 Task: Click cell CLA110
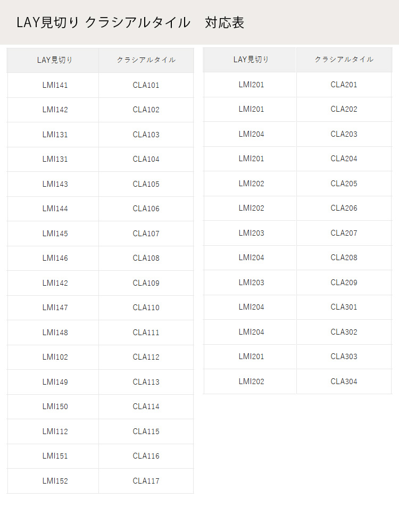146,307
